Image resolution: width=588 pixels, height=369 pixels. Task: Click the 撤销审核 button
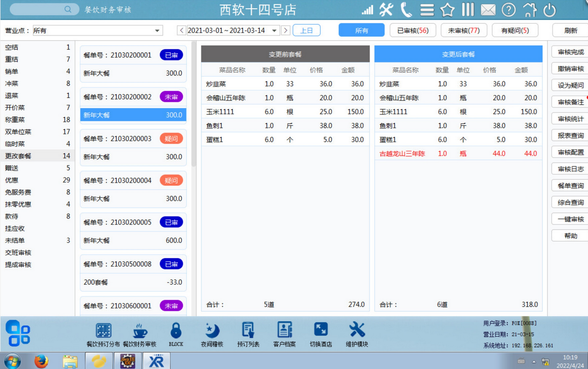tap(570, 69)
